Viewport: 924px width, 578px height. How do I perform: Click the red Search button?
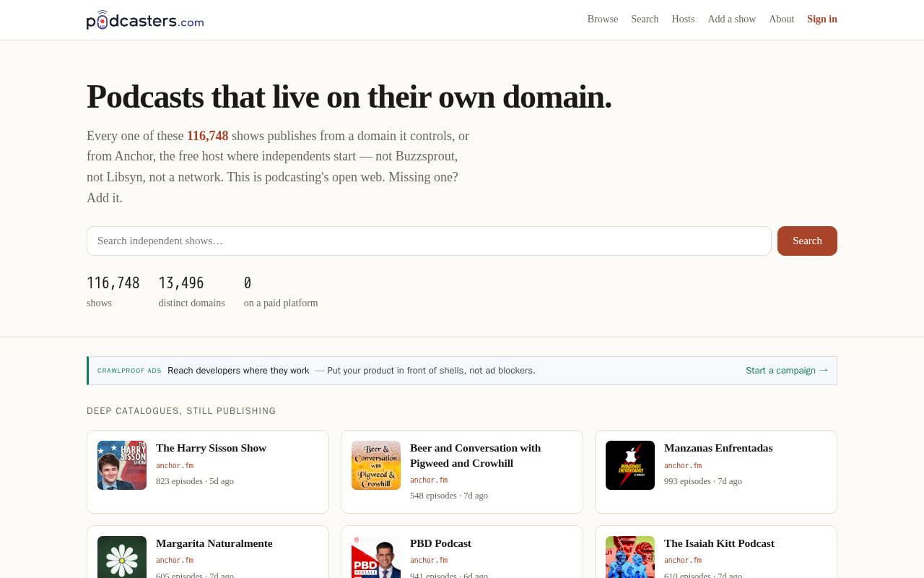pos(807,241)
